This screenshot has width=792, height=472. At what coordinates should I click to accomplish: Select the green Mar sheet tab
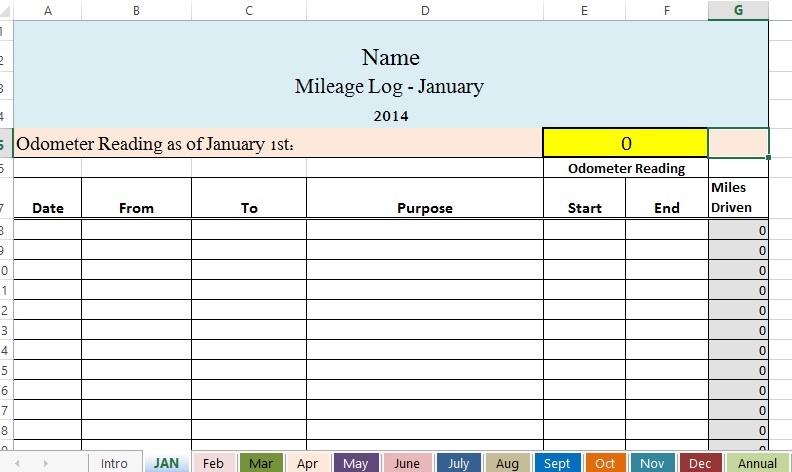coord(261,463)
